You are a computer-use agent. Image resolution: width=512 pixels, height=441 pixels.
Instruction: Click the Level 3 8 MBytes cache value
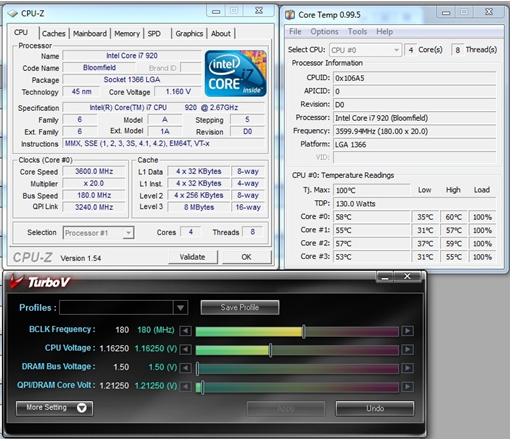[x=199, y=207]
